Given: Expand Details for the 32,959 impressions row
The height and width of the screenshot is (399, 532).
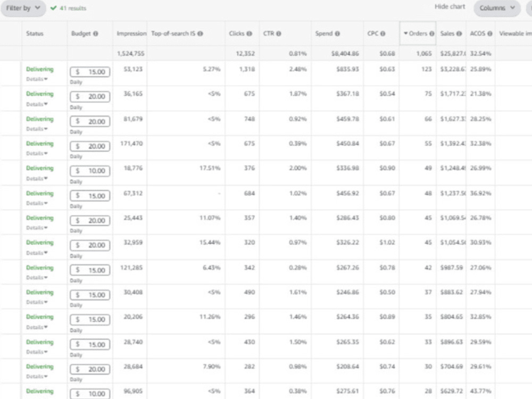Looking at the screenshot, I should 37,253.
